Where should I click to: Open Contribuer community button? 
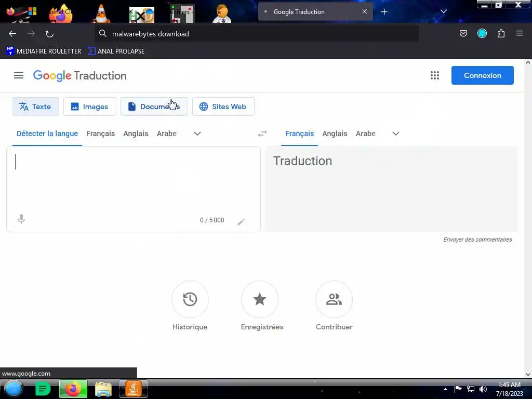[x=334, y=299]
